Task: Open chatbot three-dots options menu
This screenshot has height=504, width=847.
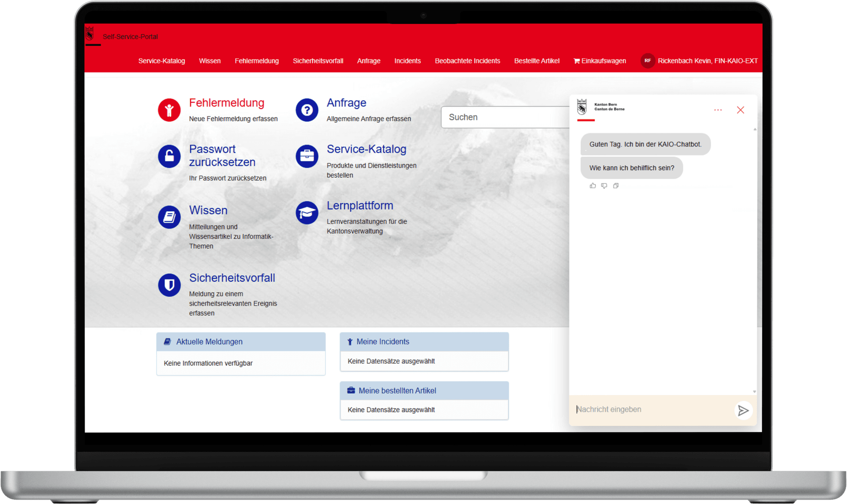Action: tap(718, 110)
